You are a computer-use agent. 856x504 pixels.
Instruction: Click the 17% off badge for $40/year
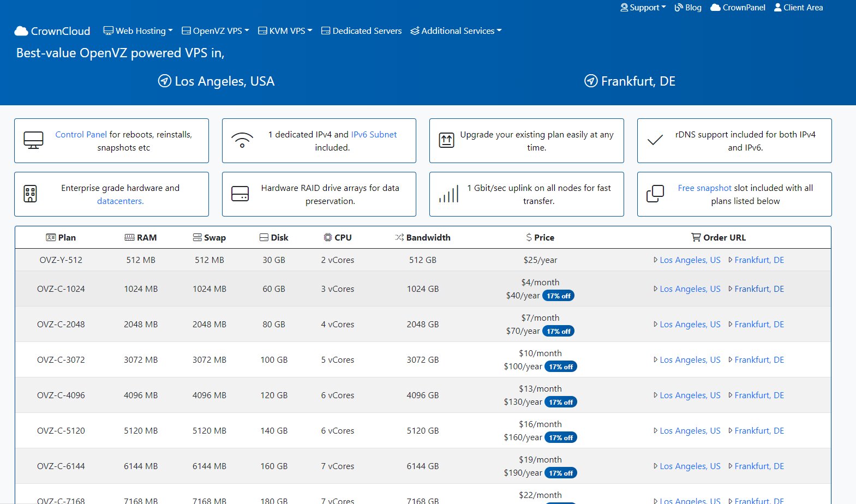click(x=558, y=296)
